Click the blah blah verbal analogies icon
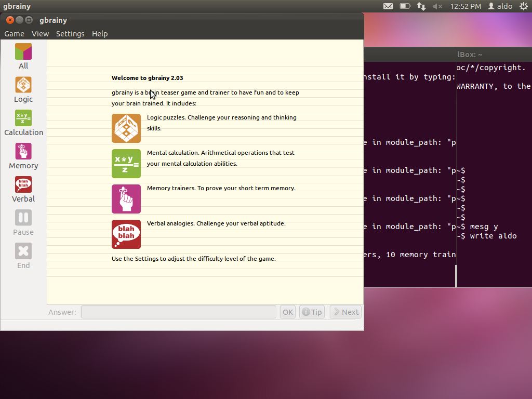The image size is (532, 399). pyautogui.click(x=126, y=234)
